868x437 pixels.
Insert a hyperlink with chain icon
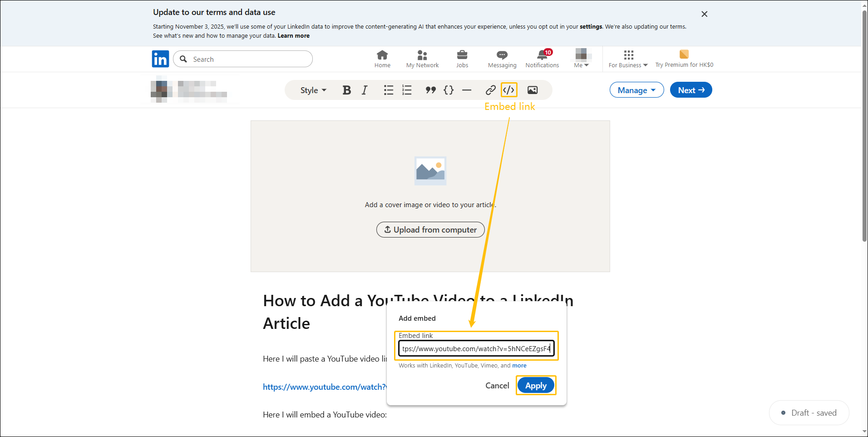coord(490,90)
